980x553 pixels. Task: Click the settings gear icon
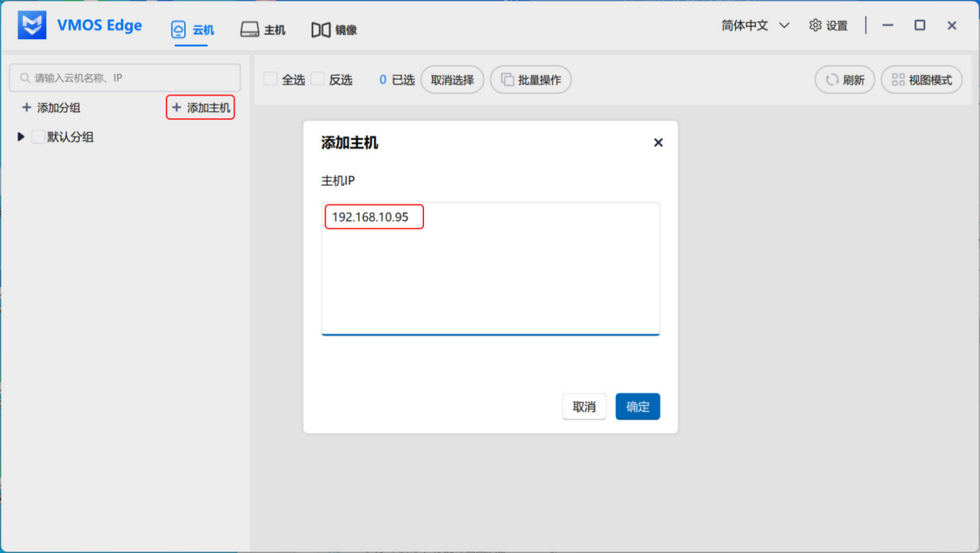point(816,26)
